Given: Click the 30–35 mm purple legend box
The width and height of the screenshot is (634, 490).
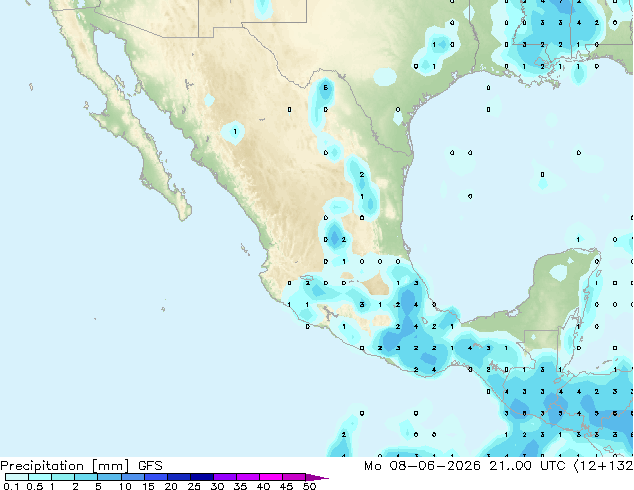Looking at the screenshot, I should pyautogui.click(x=225, y=477).
